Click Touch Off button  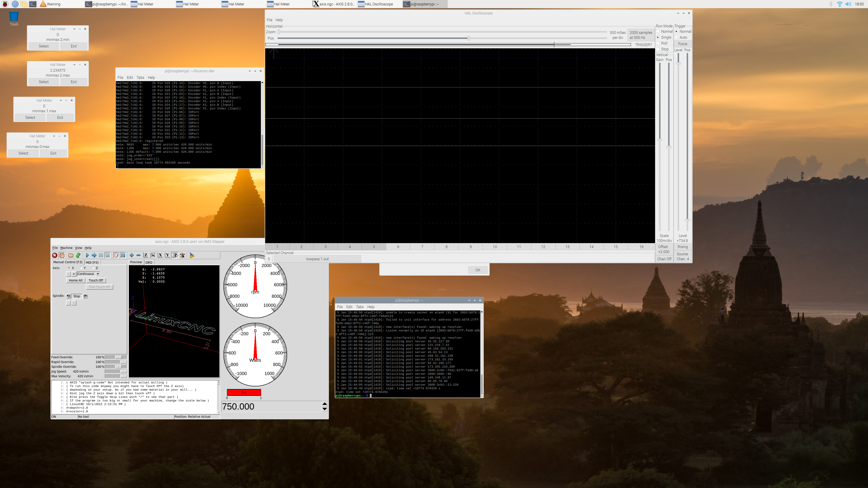coord(96,280)
